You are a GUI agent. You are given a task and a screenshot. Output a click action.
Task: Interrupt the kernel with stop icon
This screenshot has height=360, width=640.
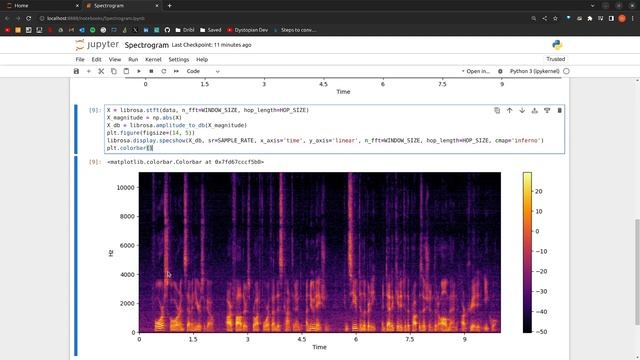(x=151, y=71)
